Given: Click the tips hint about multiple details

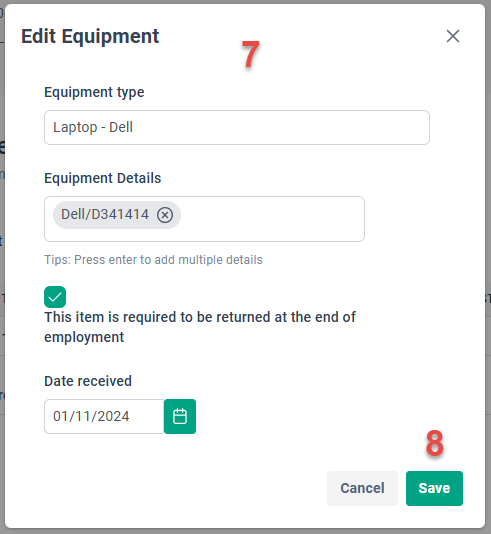Looking at the screenshot, I should coord(153,260).
